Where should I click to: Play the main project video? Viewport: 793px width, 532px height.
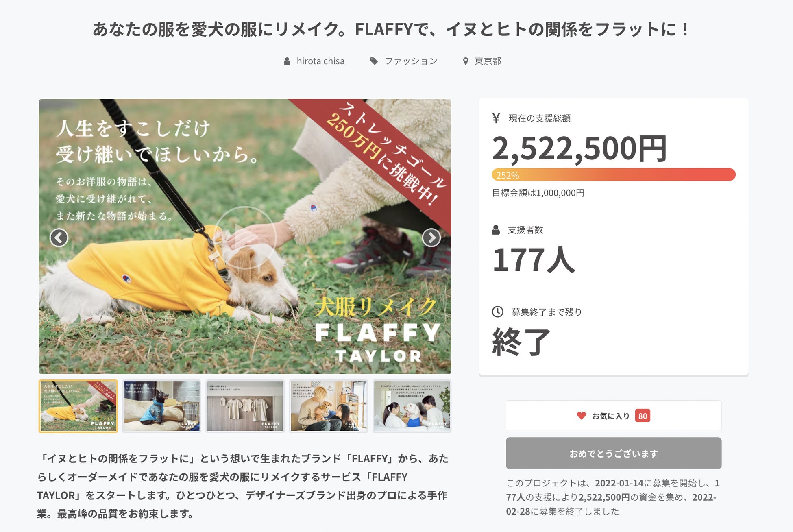245,237
